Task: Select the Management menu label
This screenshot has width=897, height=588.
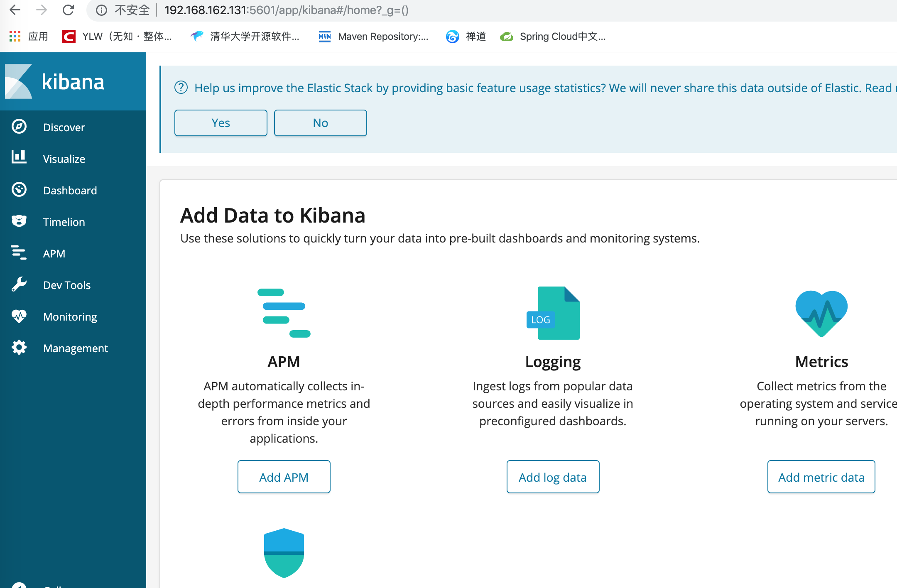Action: coord(76,348)
